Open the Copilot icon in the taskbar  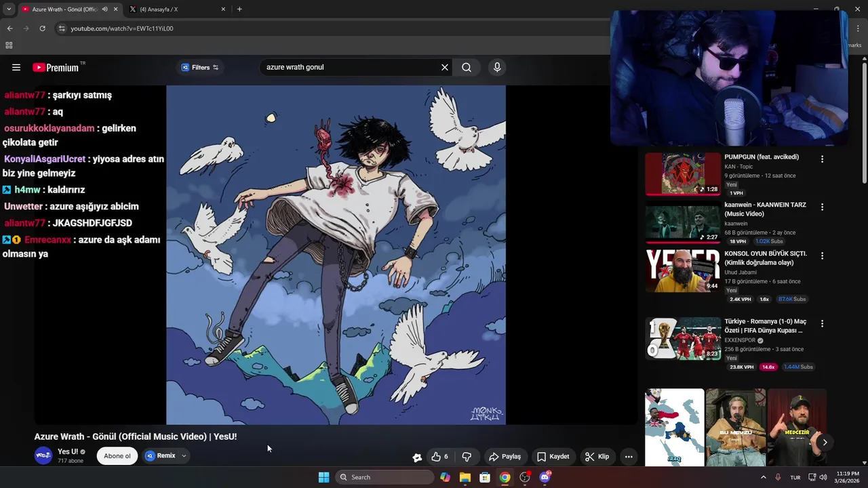(x=445, y=477)
